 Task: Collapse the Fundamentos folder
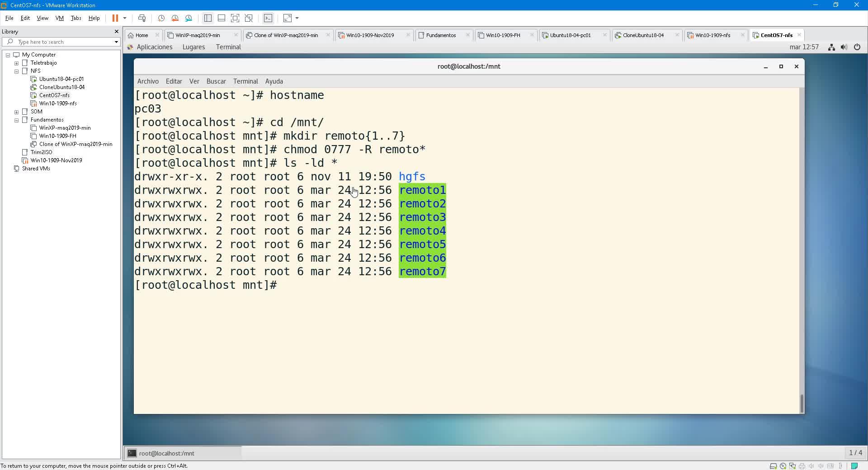17,120
